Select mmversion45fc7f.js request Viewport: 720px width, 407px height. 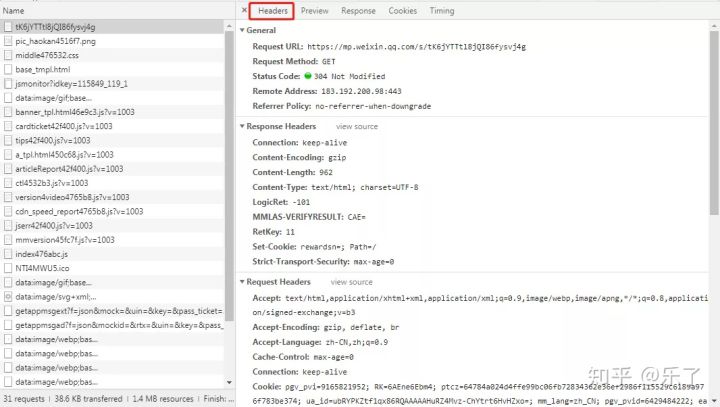[112, 240]
